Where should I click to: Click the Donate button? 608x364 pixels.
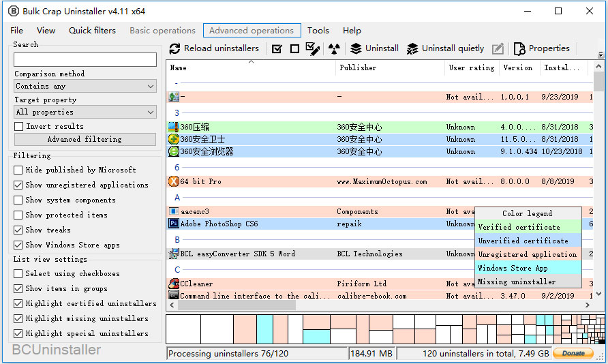(x=573, y=353)
